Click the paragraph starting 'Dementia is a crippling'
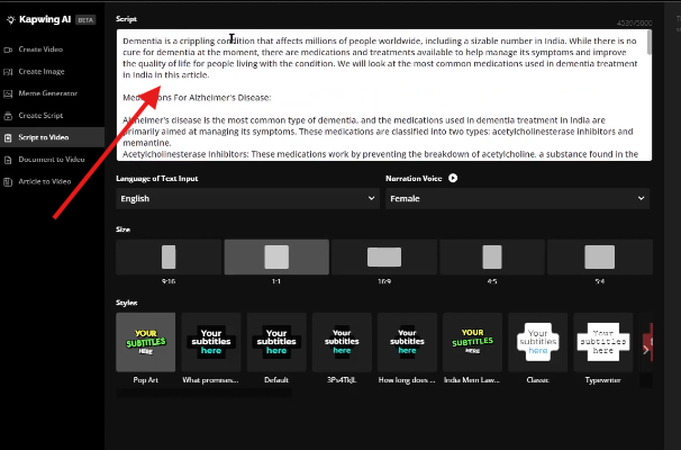The height and width of the screenshot is (450, 681). [380, 58]
